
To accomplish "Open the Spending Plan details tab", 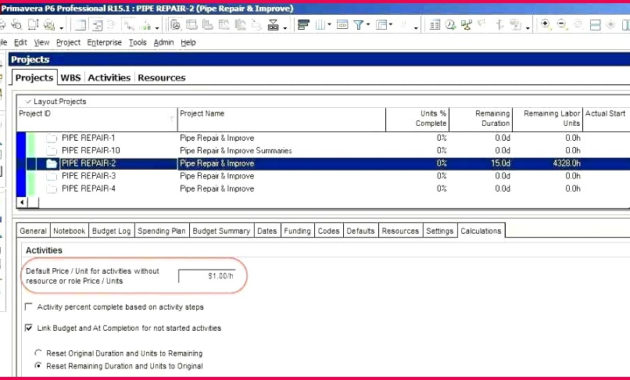I will click(x=162, y=231).
